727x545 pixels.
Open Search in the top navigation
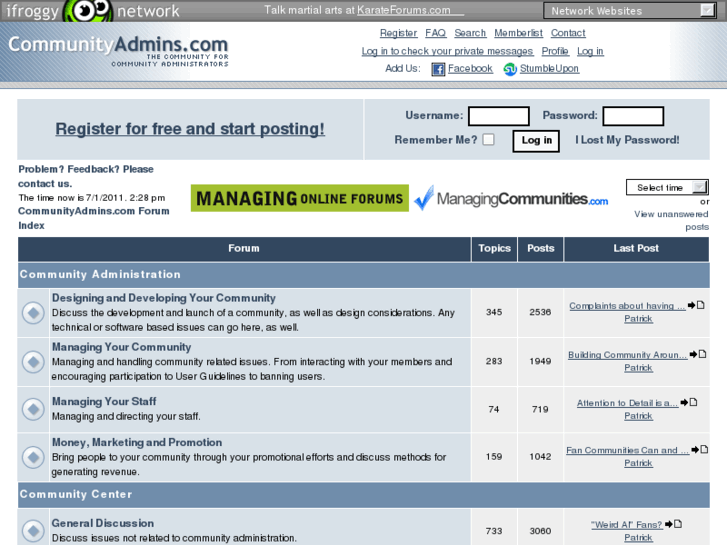[470, 33]
